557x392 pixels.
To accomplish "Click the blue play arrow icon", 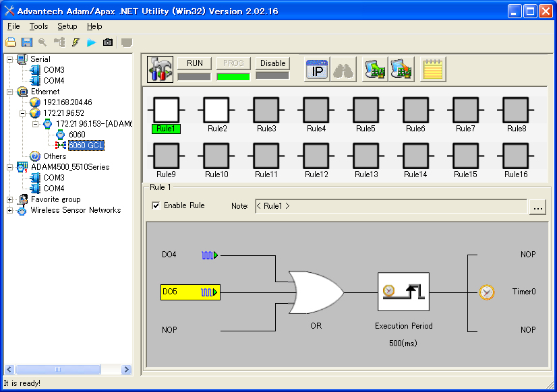I will click(92, 42).
